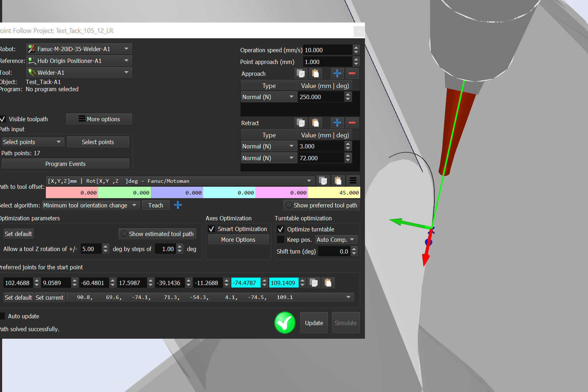
Task: Copy the Approach values icon
Action: click(301, 74)
